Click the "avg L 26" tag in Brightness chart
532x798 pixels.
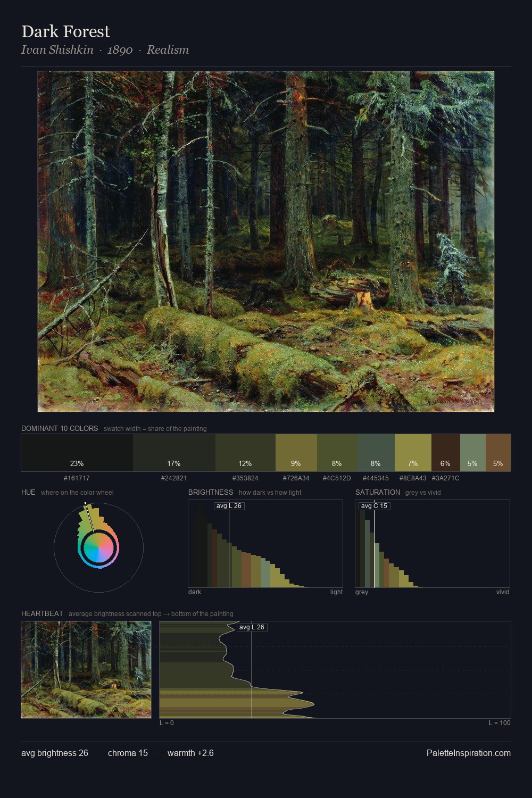pos(229,506)
